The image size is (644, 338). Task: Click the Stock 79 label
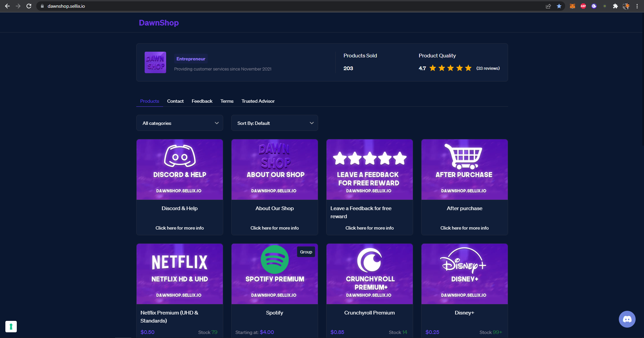208,332
